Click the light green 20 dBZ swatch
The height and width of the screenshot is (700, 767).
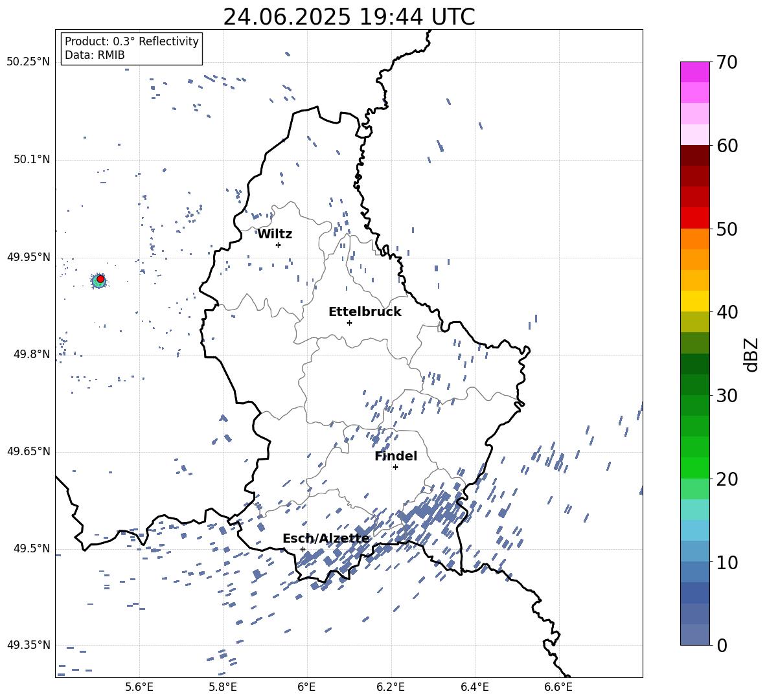(695, 489)
